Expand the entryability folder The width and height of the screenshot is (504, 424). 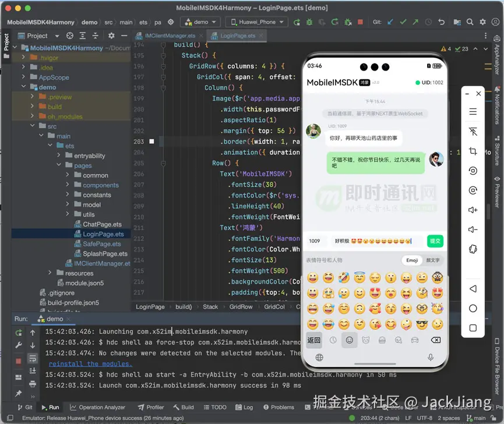59,155
